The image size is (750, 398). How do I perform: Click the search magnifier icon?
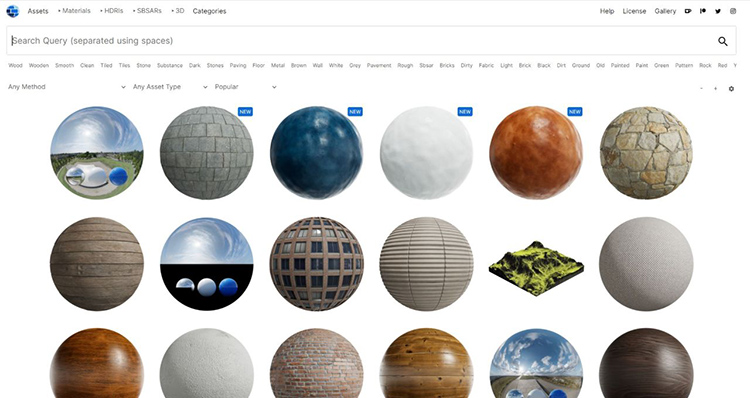pyautogui.click(x=723, y=41)
